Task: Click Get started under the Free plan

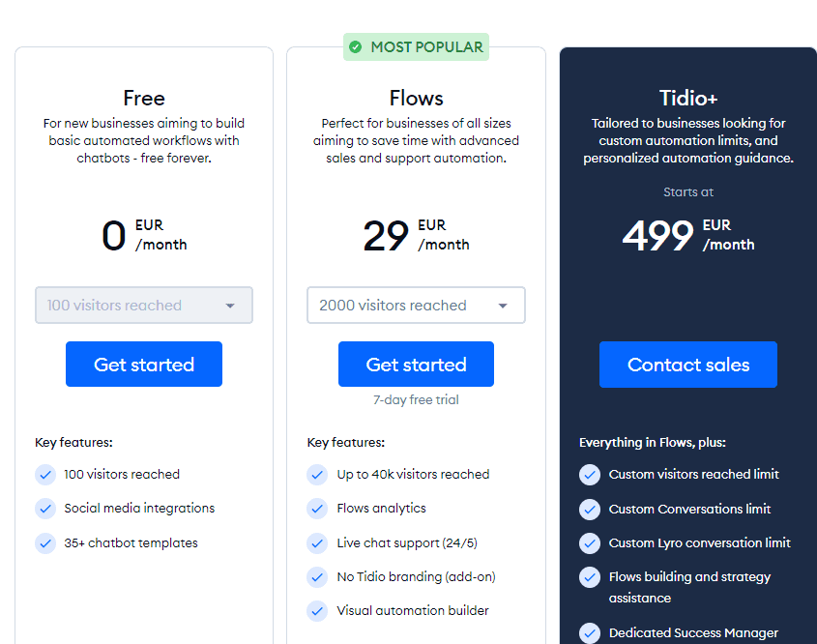Action: click(x=144, y=365)
